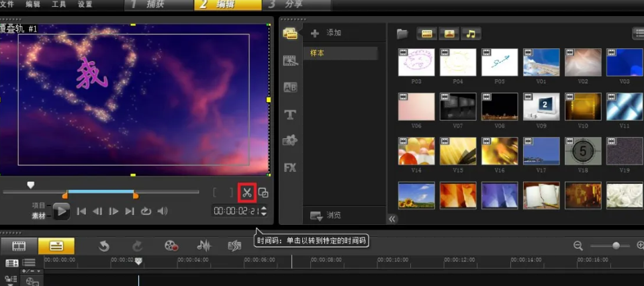
Task: Open the FX filter library
Action: tap(290, 167)
